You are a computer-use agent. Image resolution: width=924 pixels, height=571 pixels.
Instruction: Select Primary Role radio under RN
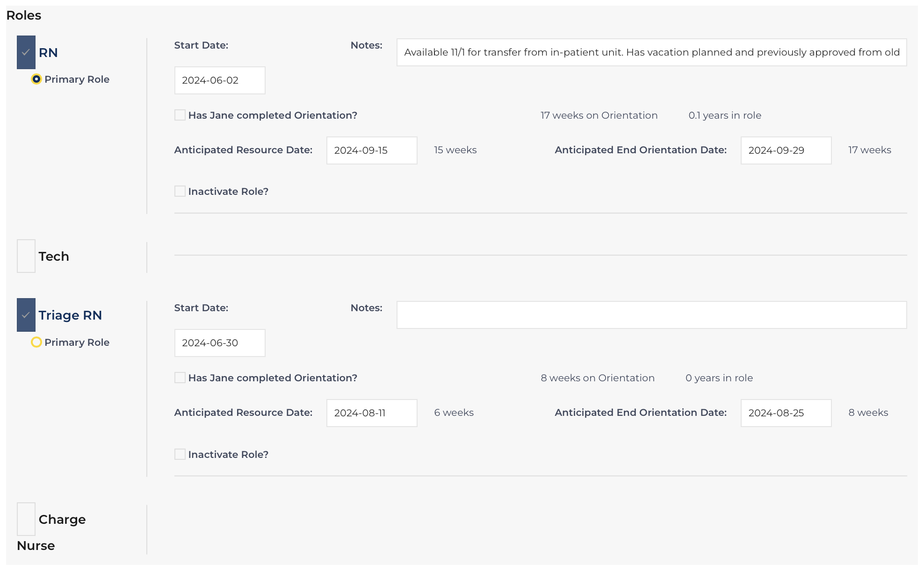[x=36, y=79]
